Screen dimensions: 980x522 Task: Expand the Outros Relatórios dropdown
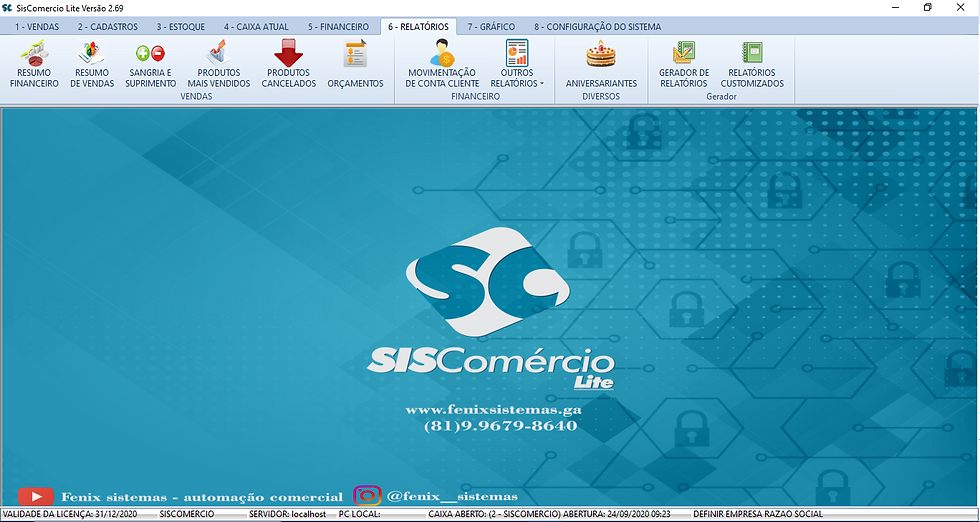[x=517, y=64]
